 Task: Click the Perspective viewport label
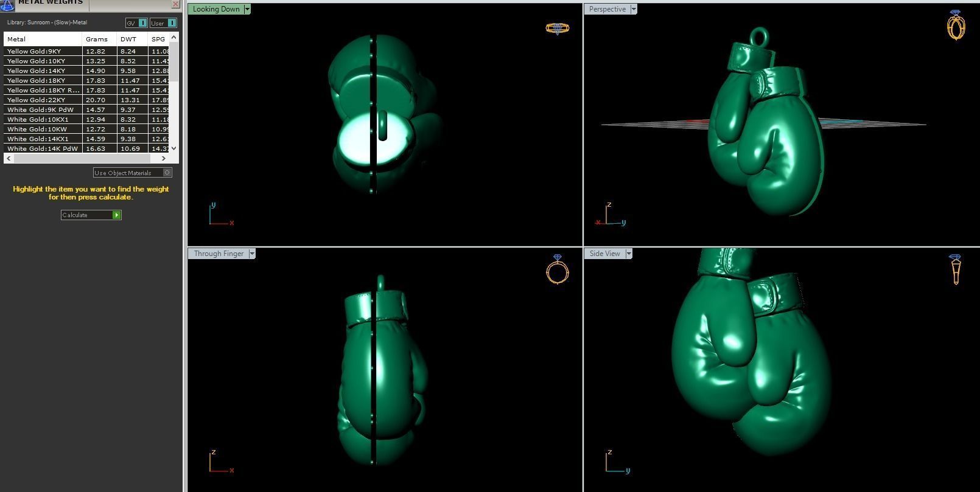pos(607,9)
